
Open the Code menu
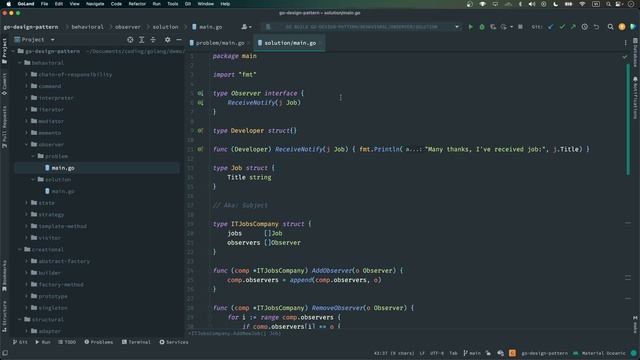[x=116, y=4]
